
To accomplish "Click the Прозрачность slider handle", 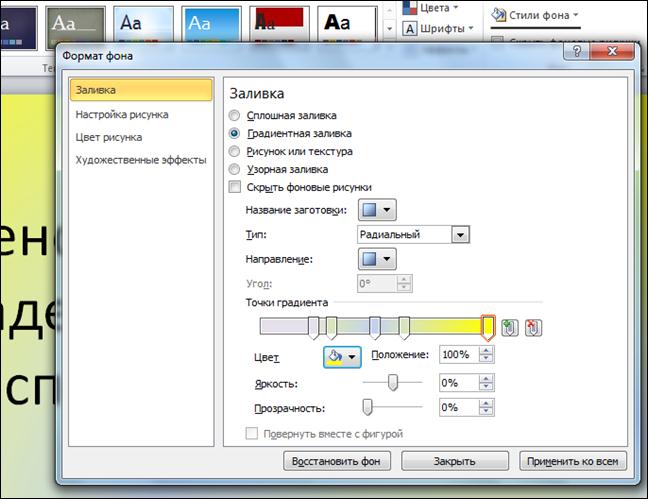I will point(368,406).
